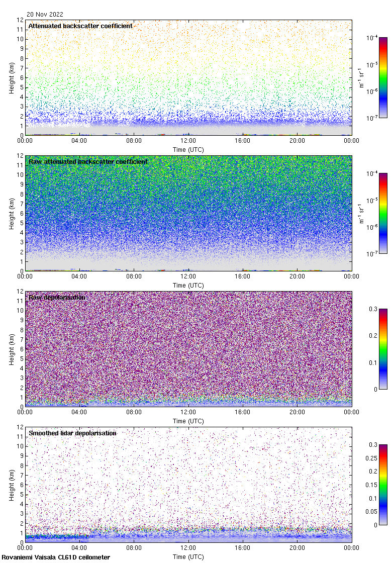Click the "Smoothed lidar depolarisation" panel title
The height and width of the screenshot is (563, 392).
tap(73, 433)
